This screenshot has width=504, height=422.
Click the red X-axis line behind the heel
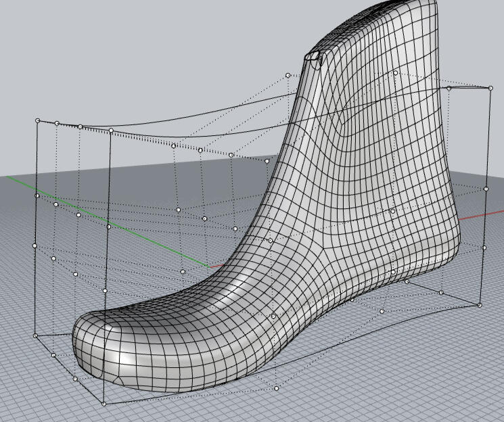[480, 216]
